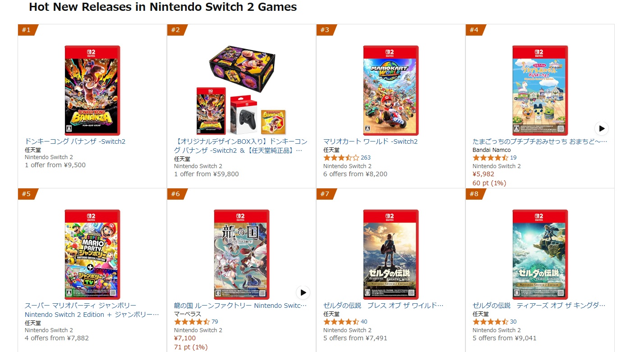Open the Donkey Kong original BOX bundle image
The height and width of the screenshot is (352, 644).
click(241, 90)
